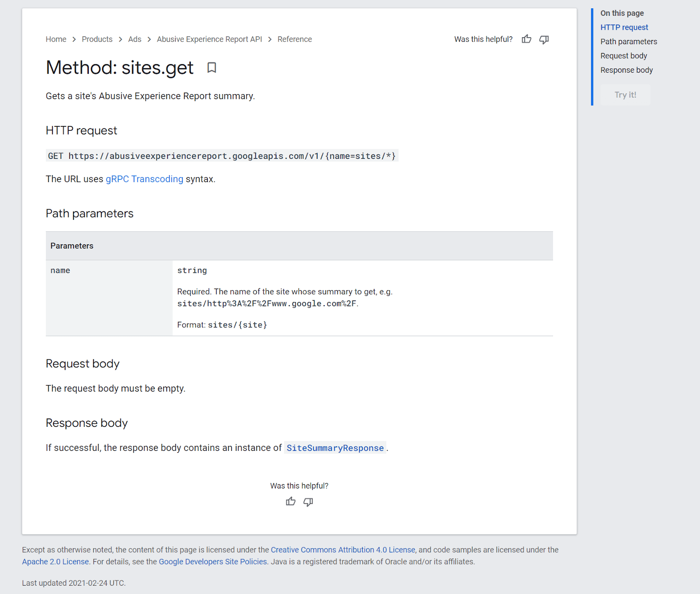Jump to HTTP request section
This screenshot has height=594, width=700.
[624, 27]
